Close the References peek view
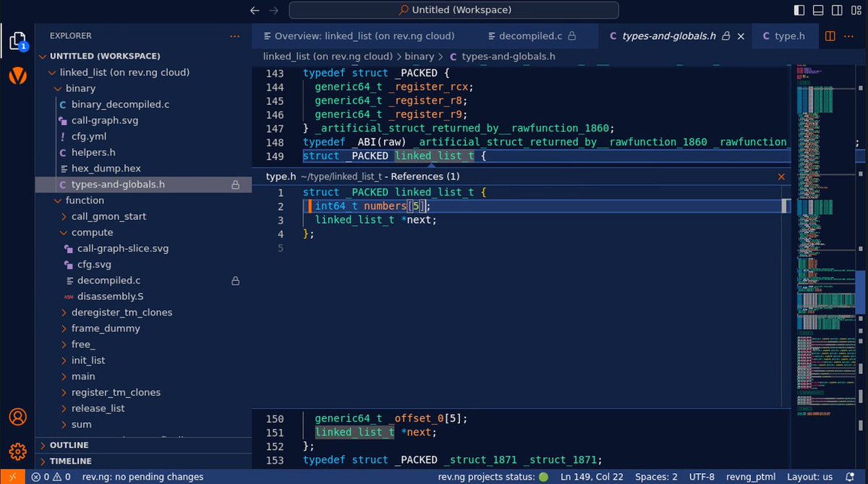 point(781,176)
